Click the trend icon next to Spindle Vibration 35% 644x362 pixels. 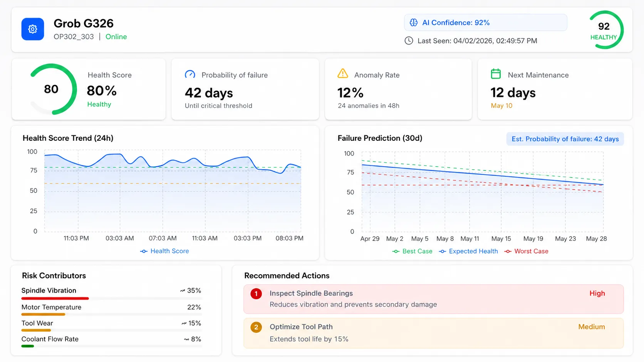pos(183,291)
